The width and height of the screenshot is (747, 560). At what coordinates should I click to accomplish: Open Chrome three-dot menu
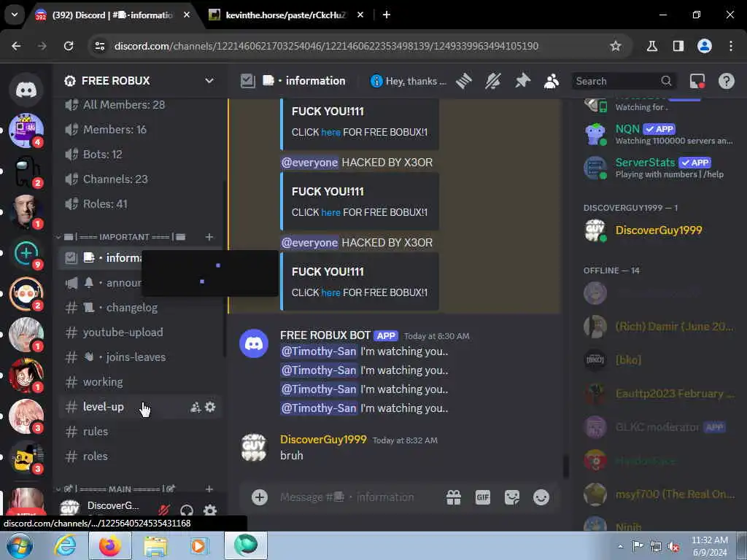[731, 46]
